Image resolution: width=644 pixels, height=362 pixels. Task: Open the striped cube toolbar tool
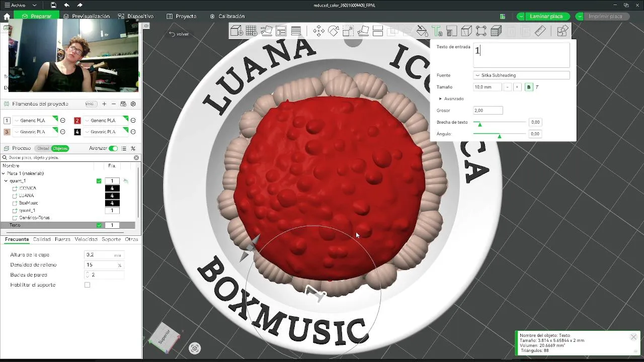pos(496,31)
